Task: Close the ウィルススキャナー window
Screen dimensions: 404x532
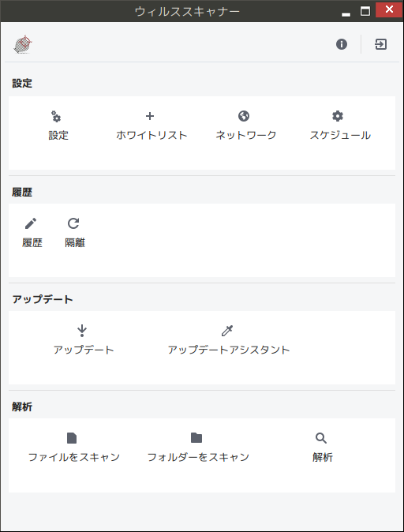Action: coord(390,9)
